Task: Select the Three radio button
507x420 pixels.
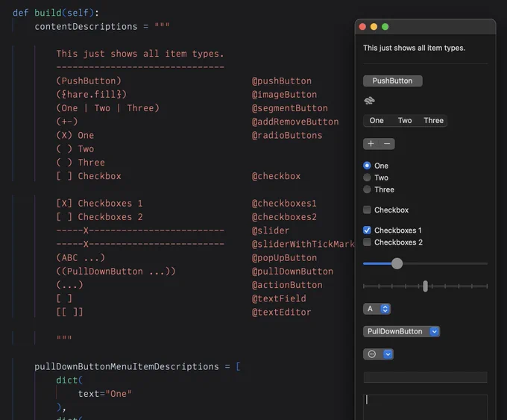Action: (367, 189)
